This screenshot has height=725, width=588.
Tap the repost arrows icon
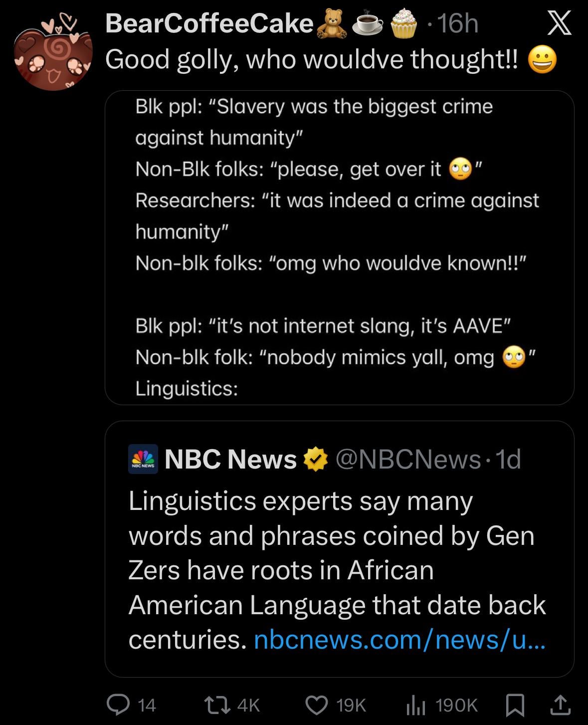218,705
